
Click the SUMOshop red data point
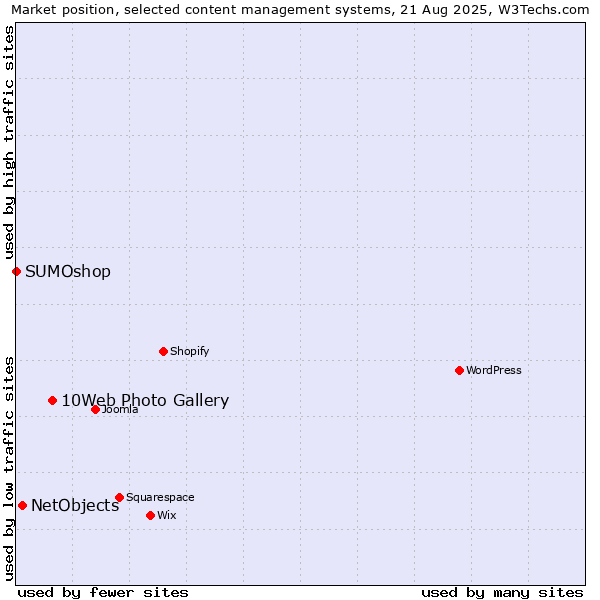[x=16, y=272]
